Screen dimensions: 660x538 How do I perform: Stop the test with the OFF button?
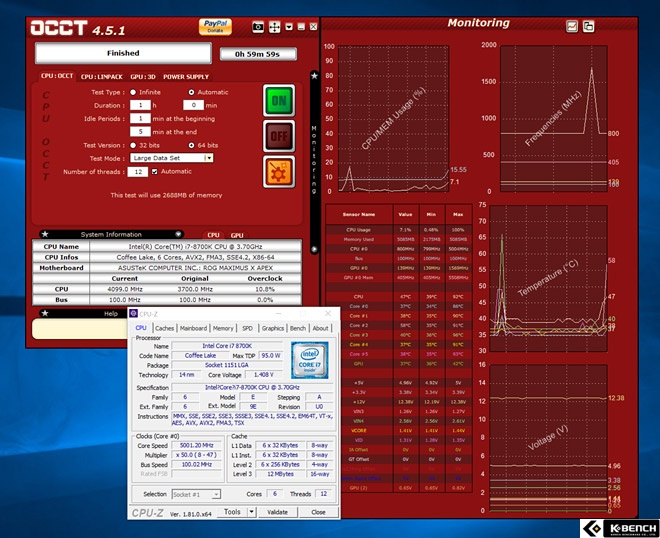[x=279, y=136]
